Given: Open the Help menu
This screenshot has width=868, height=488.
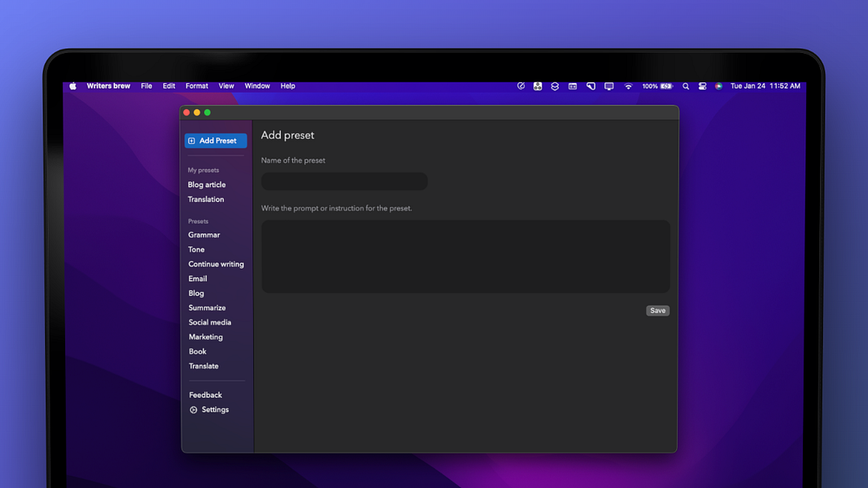Looking at the screenshot, I should 288,85.
